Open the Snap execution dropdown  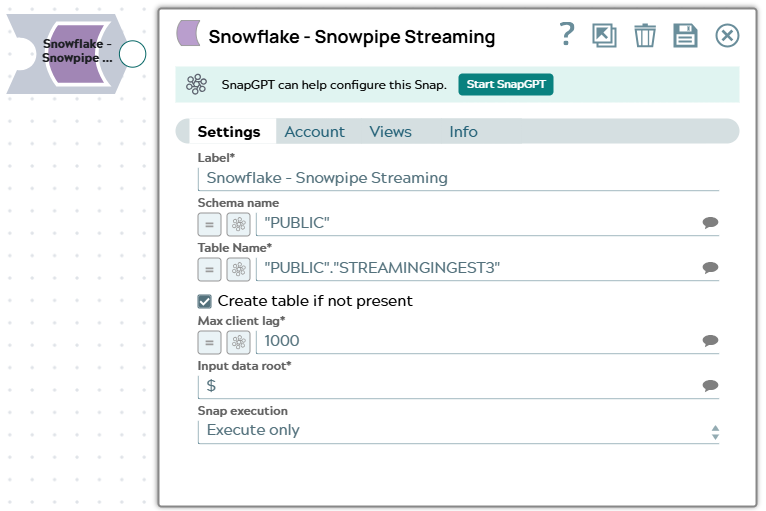click(458, 431)
